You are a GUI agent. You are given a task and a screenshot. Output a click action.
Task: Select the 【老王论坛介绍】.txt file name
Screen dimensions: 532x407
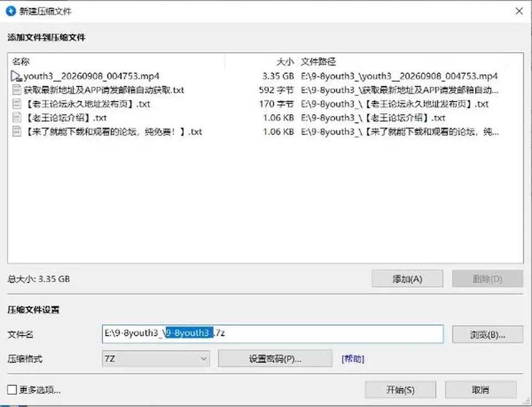[x=65, y=118]
